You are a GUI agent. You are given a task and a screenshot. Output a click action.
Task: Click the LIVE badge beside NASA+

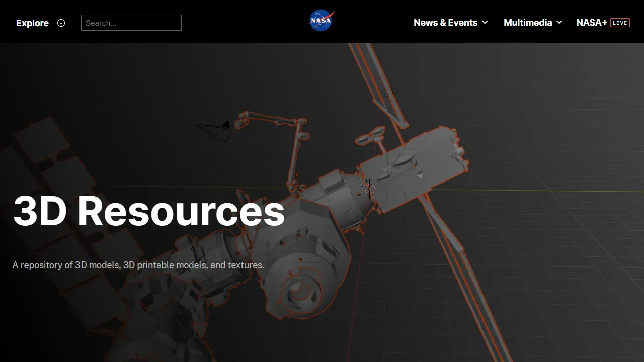click(620, 23)
